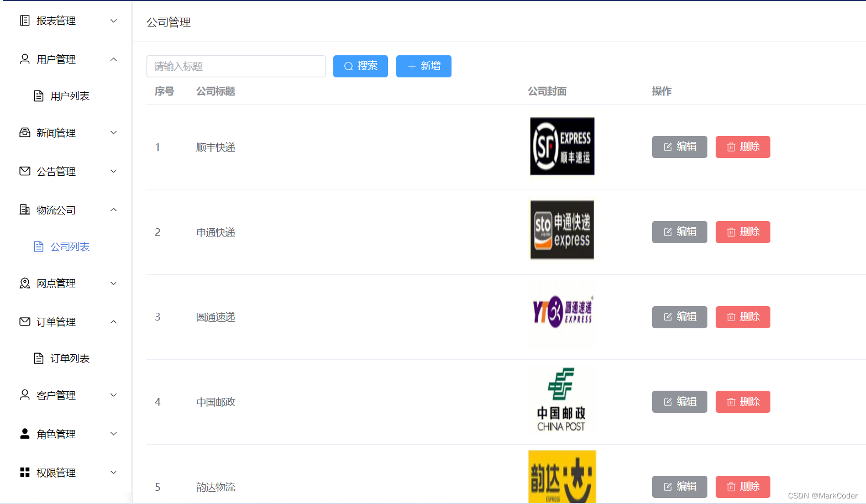Click the 中国邮政 title cell
The height and width of the screenshot is (504, 866).
216,402
